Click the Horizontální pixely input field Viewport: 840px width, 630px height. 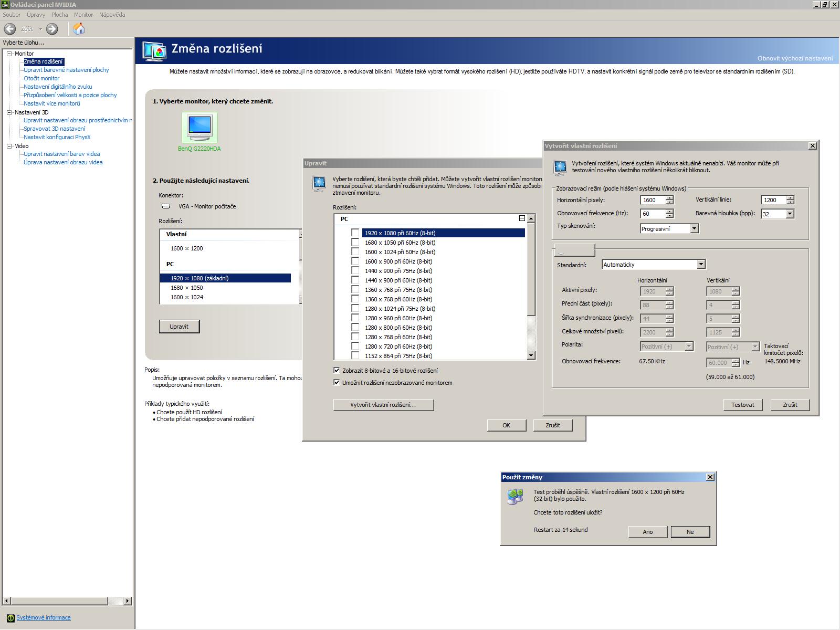tap(653, 200)
